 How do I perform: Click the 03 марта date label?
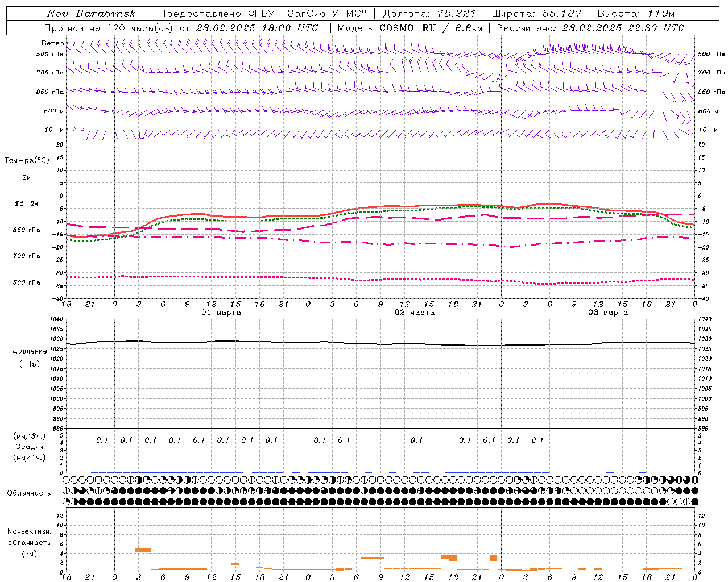(x=609, y=313)
